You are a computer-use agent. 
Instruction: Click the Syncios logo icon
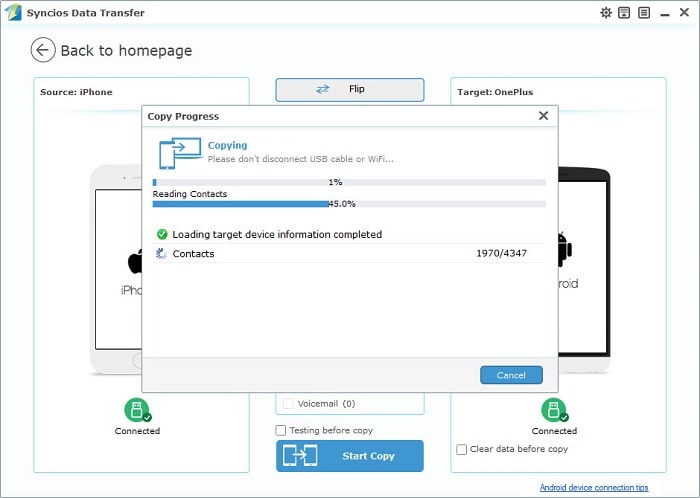pyautogui.click(x=13, y=12)
